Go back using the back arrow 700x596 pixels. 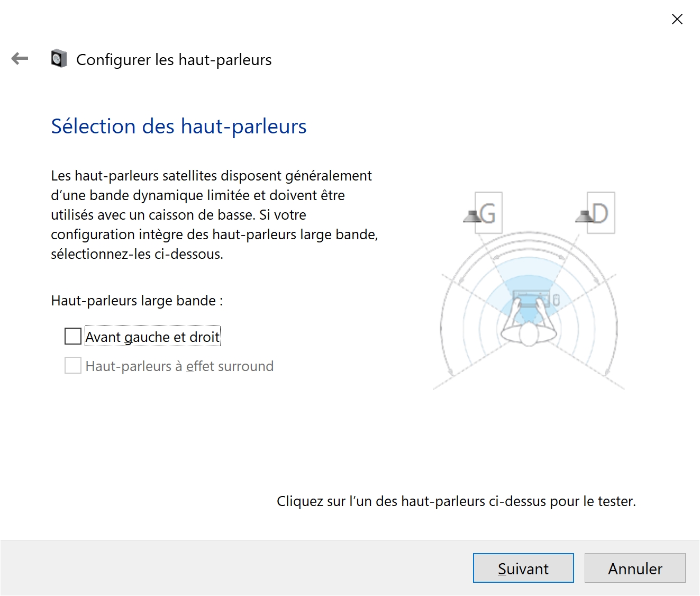click(x=20, y=58)
